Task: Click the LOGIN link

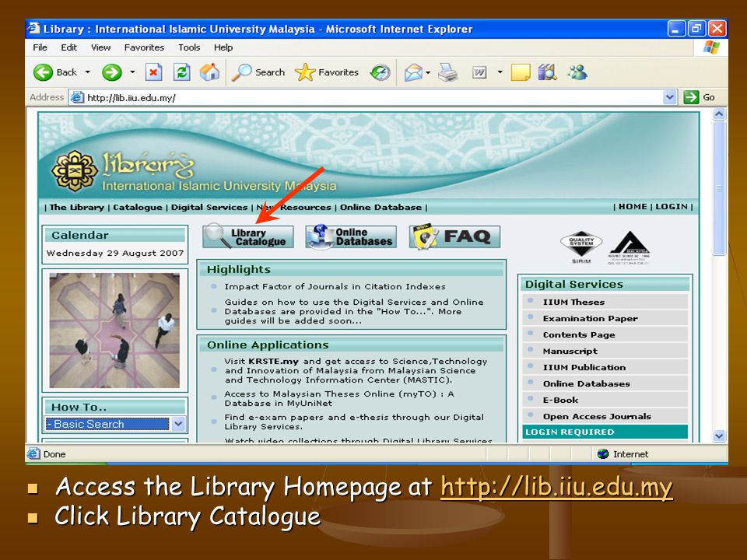Action: (672, 207)
